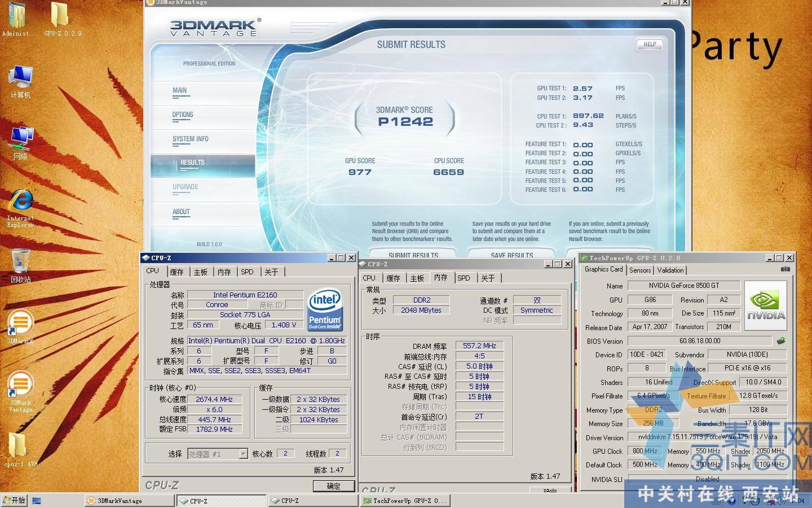The width and height of the screenshot is (812, 508).
Task: Select Mainboard (主板) tab in left CPU-Z window
Action: point(201,272)
